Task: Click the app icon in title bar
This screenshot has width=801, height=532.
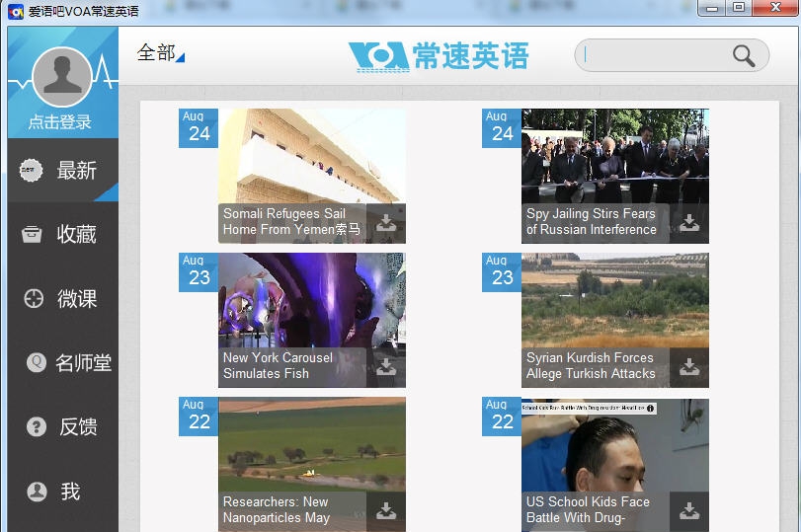Action: coord(16,11)
